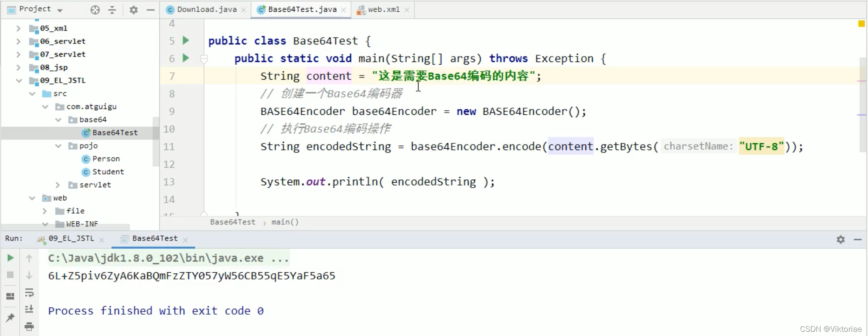Image resolution: width=868 pixels, height=336 pixels.
Task: Run main method via gutter arrow on line 6
Action: click(x=186, y=58)
